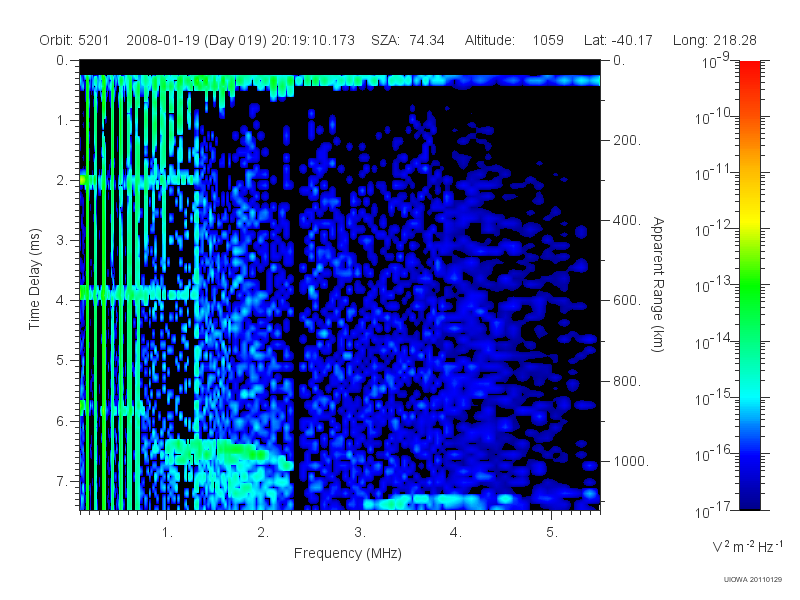Click the 10⁻¹⁴ color scale label
Viewport: 800px width, 600px height.
click(715, 341)
